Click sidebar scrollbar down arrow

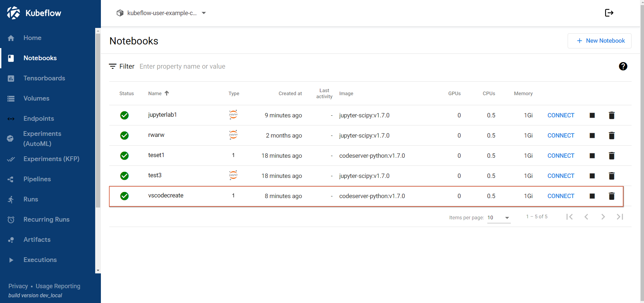click(x=98, y=270)
